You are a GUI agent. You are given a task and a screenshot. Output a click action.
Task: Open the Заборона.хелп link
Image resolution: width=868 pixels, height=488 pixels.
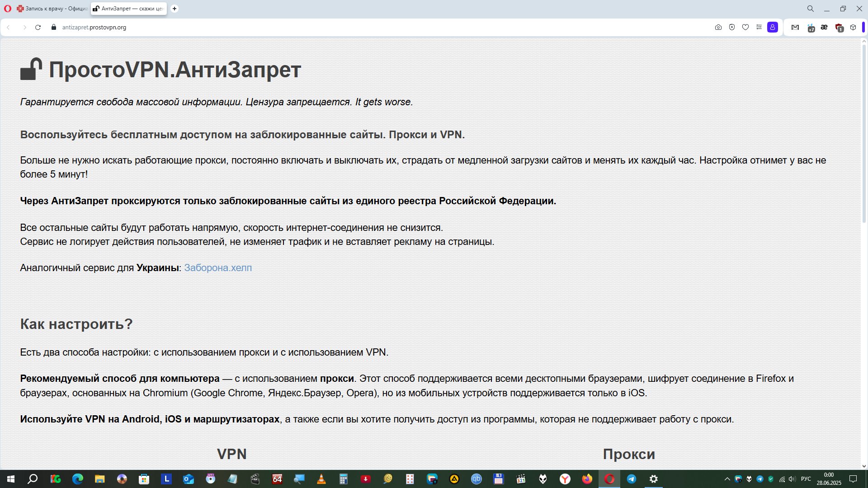(x=218, y=268)
